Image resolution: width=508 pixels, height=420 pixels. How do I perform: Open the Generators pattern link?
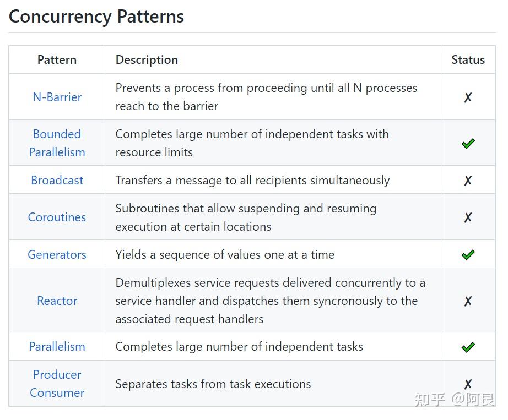point(57,255)
